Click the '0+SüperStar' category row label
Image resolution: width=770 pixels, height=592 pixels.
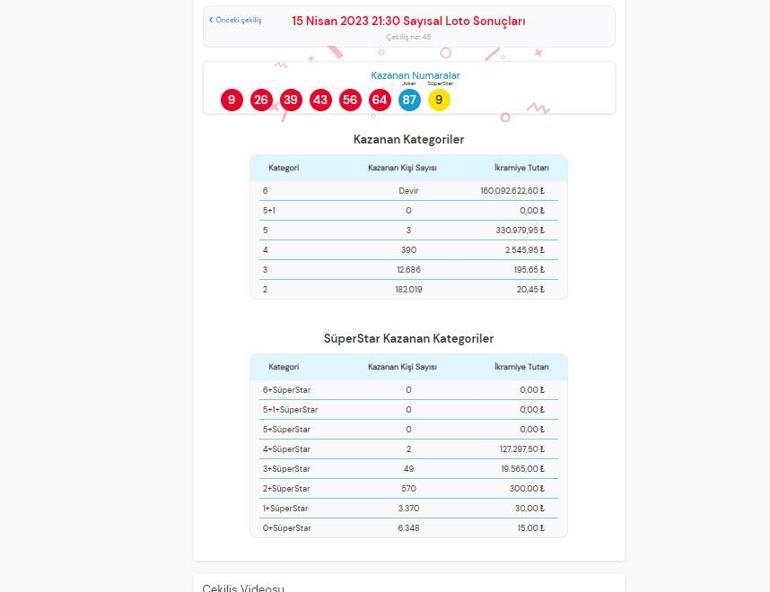coord(287,528)
